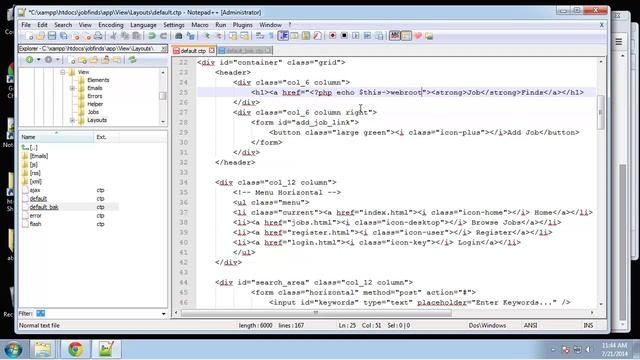Switch to the default_bak.ctp tab
Viewport: 640px width, 360px height.
point(244,51)
